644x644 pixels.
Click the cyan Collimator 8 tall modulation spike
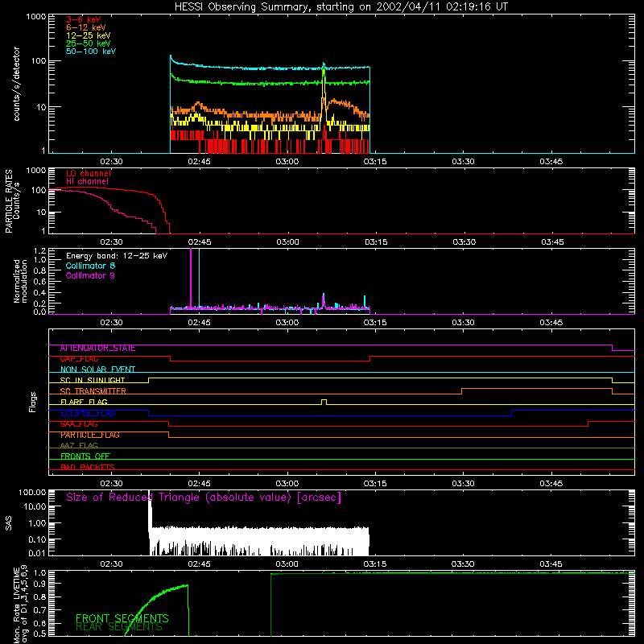coord(199,277)
